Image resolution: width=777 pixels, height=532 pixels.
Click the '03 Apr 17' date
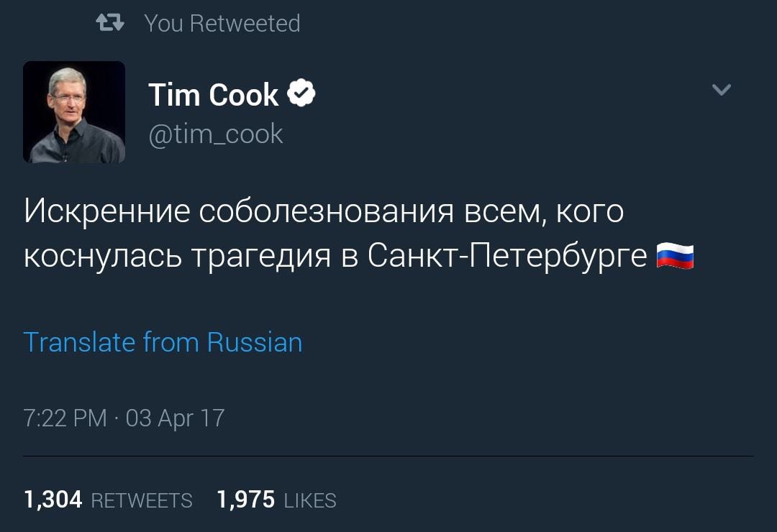click(x=175, y=418)
